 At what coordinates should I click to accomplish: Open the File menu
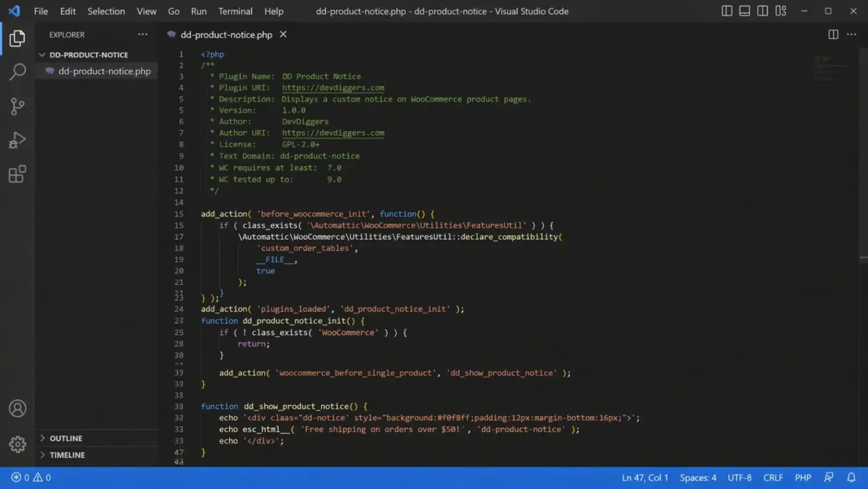coord(41,11)
